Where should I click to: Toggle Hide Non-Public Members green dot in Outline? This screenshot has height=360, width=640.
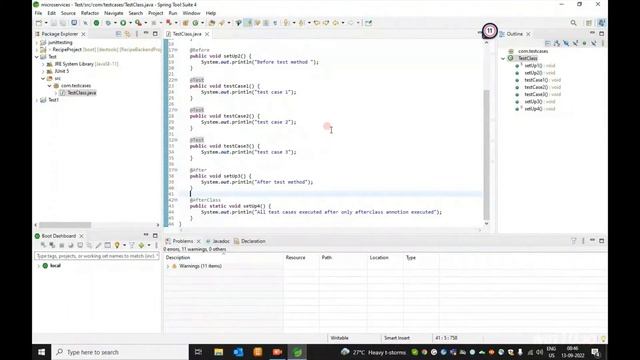click(584, 43)
